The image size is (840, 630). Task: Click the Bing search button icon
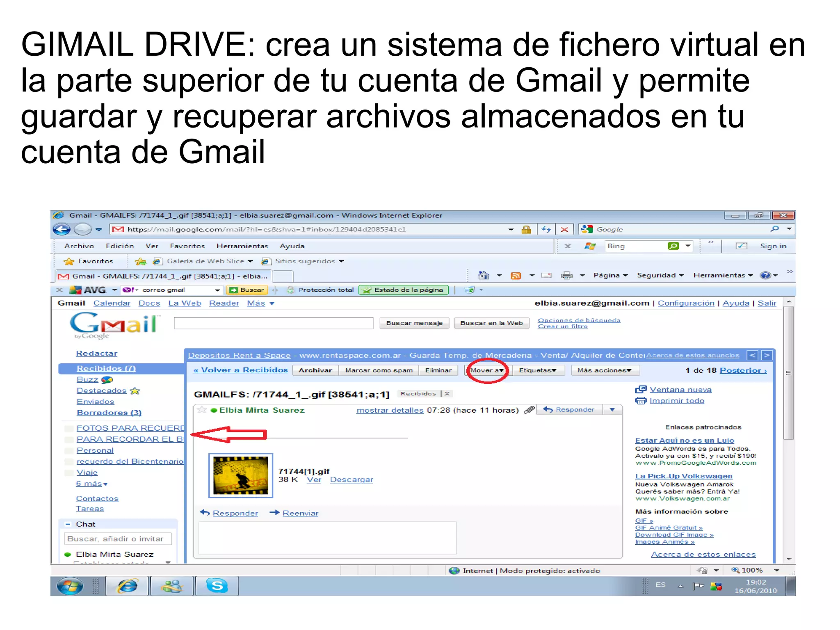(x=673, y=246)
